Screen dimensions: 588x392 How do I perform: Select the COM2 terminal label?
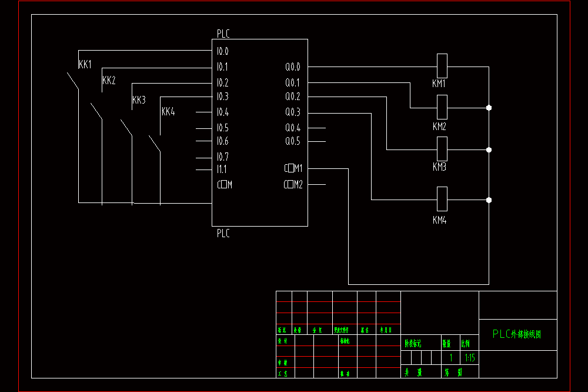coord(293,184)
